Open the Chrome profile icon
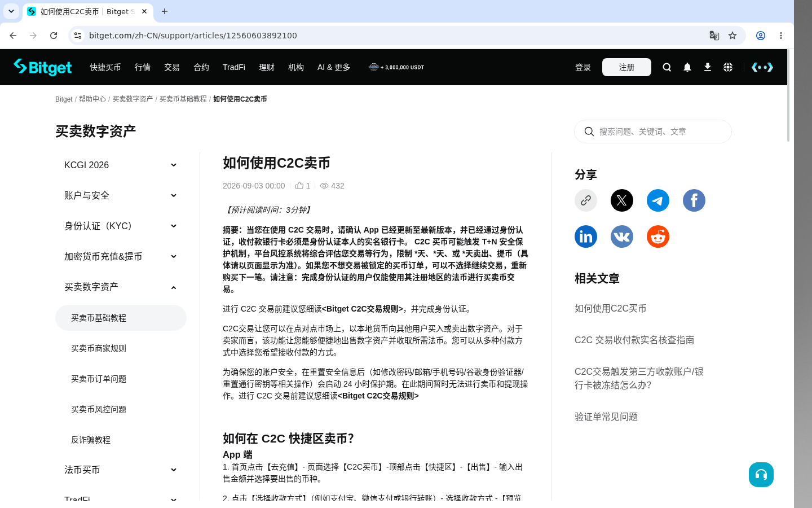 coord(761,36)
